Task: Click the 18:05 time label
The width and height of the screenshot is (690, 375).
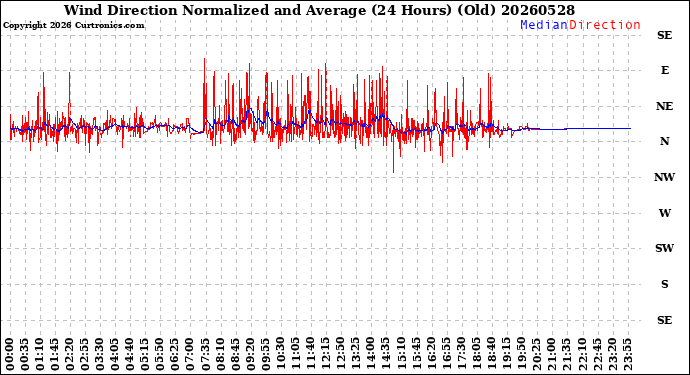Action: [476, 354]
